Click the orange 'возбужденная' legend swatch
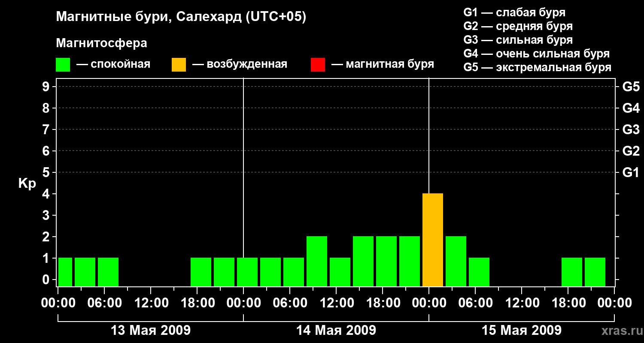 pyautogui.click(x=179, y=65)
